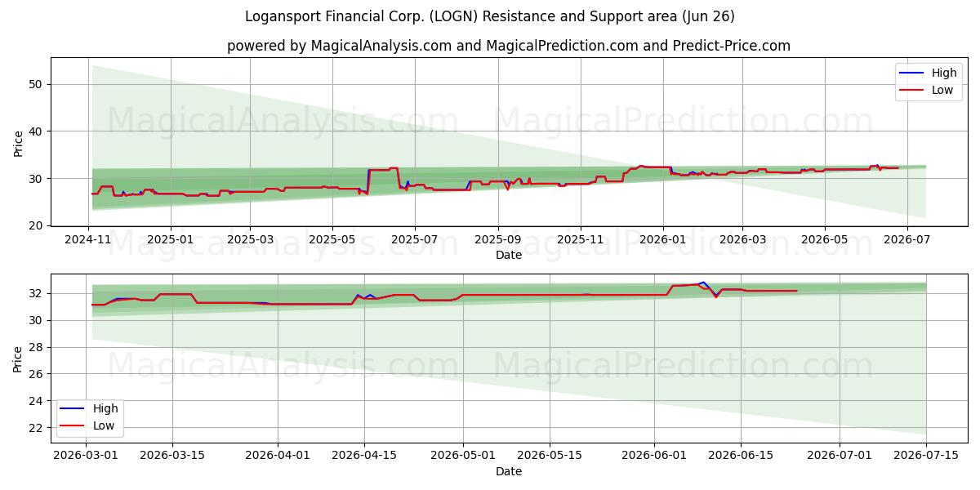980x490 pixels.
Task: Select the chart title mentioning Logansport Financial Corp.
Action: pyautogui.click(x=490, y=16)
